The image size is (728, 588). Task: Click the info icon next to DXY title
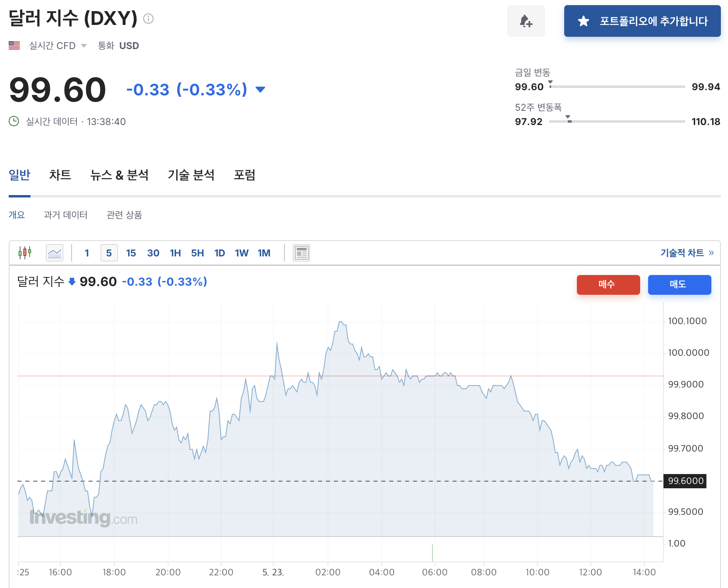(148, 19)
